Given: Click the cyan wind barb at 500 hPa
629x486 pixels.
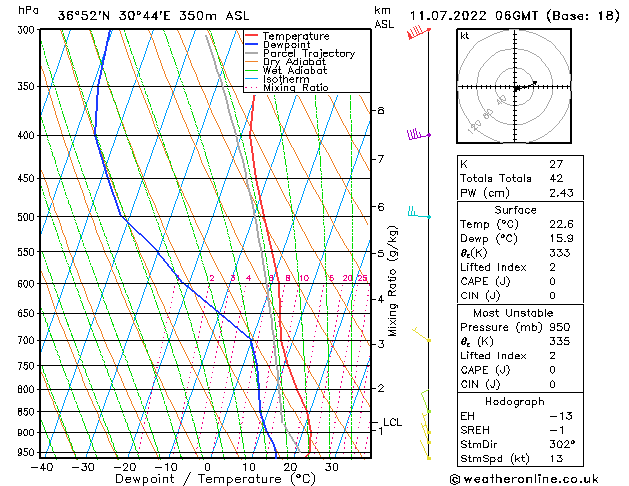Looking at the screenshot, I should pyautogui.click(x=419, y=213).
